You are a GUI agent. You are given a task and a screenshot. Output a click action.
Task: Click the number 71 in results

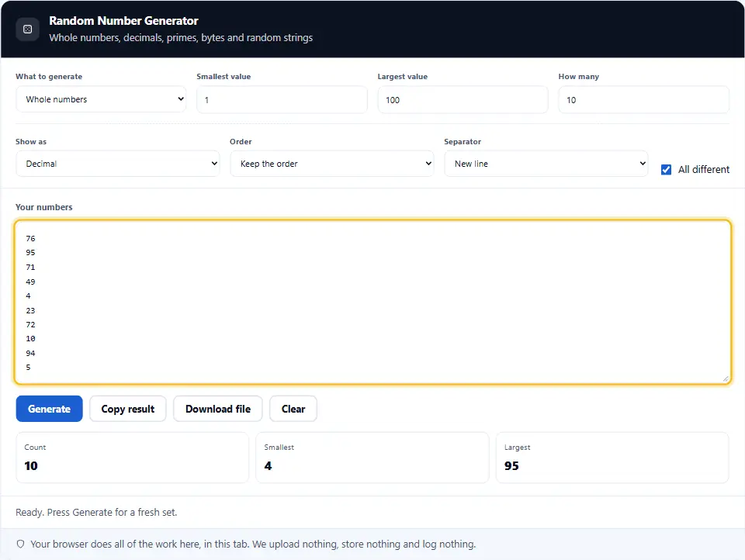coord(30,268)
